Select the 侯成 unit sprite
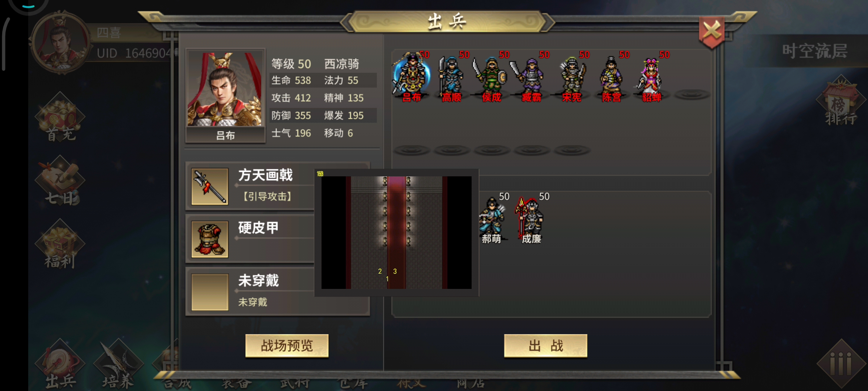This screenshot has height=391, width=868. point(491,77)
